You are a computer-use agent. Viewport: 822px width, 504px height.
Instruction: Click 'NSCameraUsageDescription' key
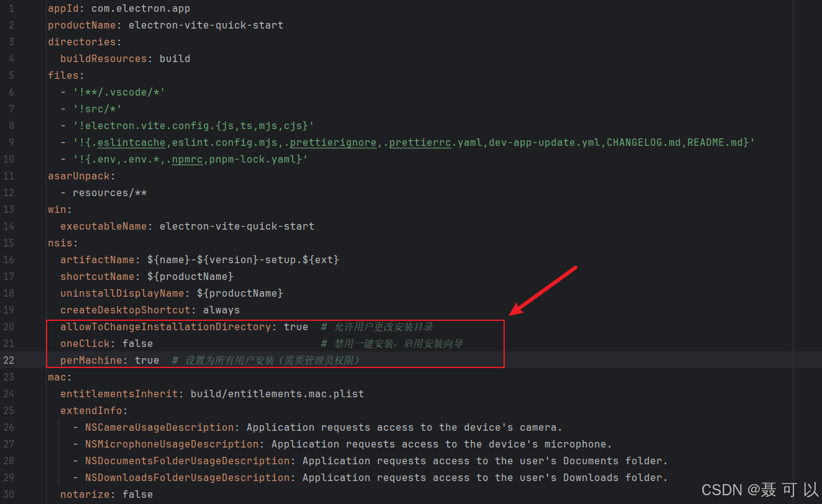(160, 428)
